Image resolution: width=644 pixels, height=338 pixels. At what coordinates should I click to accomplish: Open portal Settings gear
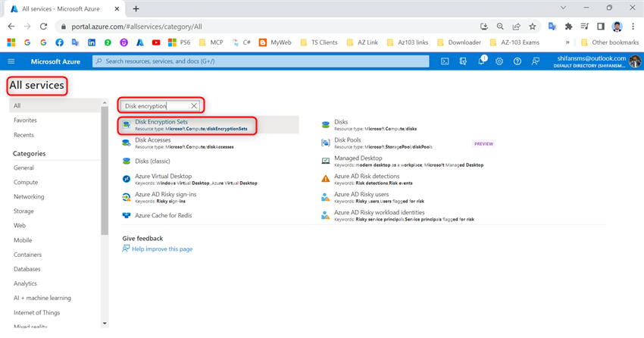[x=499, y=61]
